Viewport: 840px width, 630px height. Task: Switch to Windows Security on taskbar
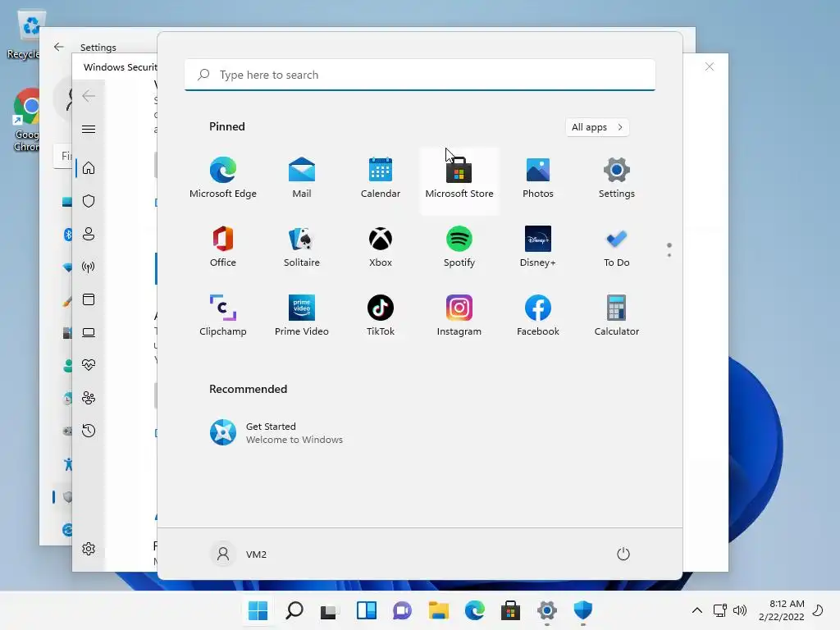583,610
